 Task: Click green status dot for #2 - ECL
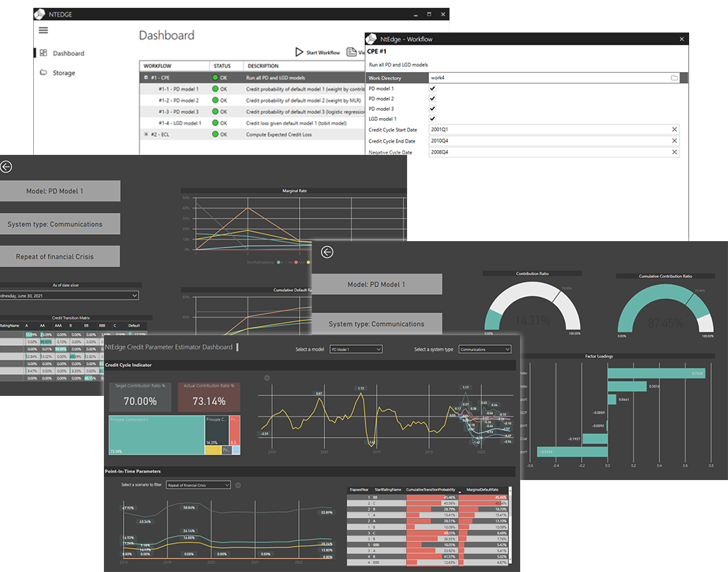pyautogui.click(x=215, y=134)
